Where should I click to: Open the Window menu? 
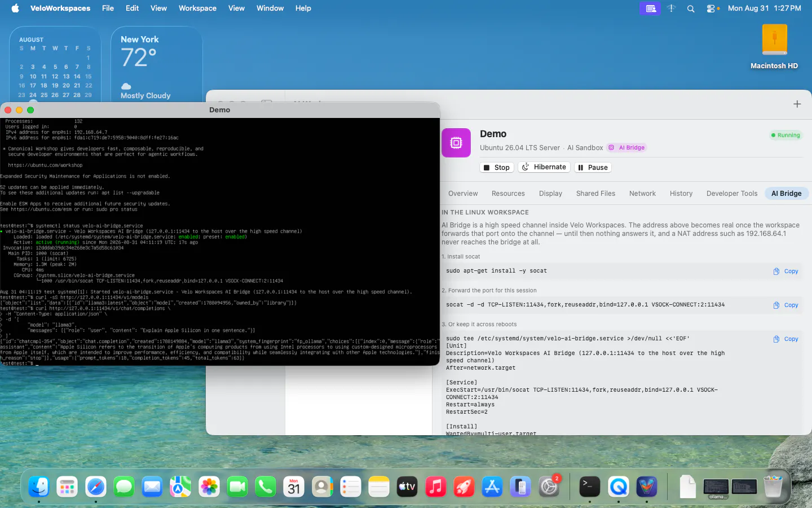click(270, 8)
